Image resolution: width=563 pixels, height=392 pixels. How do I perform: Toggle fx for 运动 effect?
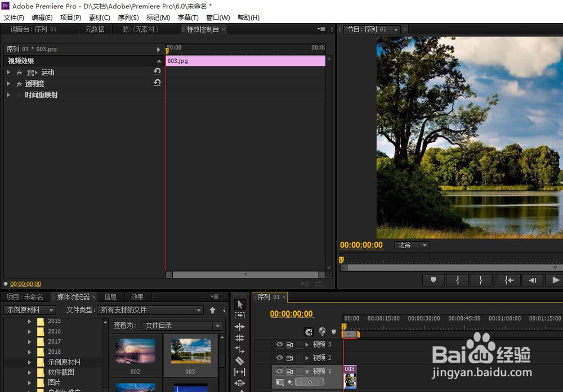19,73
